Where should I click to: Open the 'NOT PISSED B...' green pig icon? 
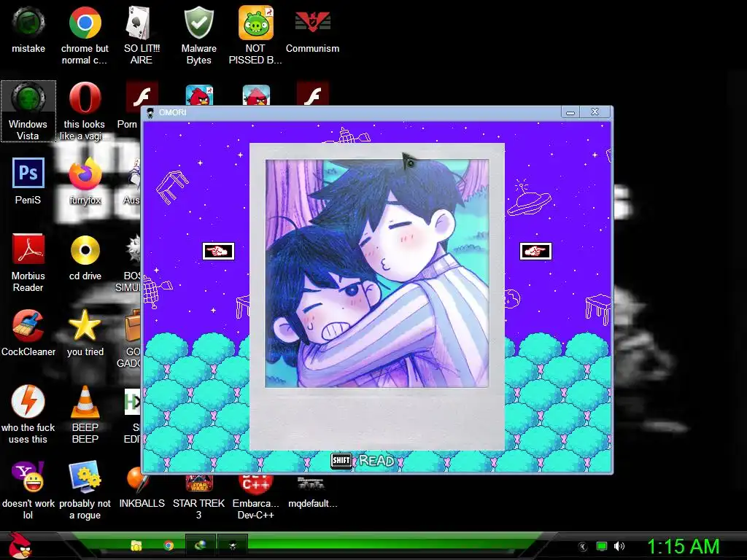click(x=255, y=35)
